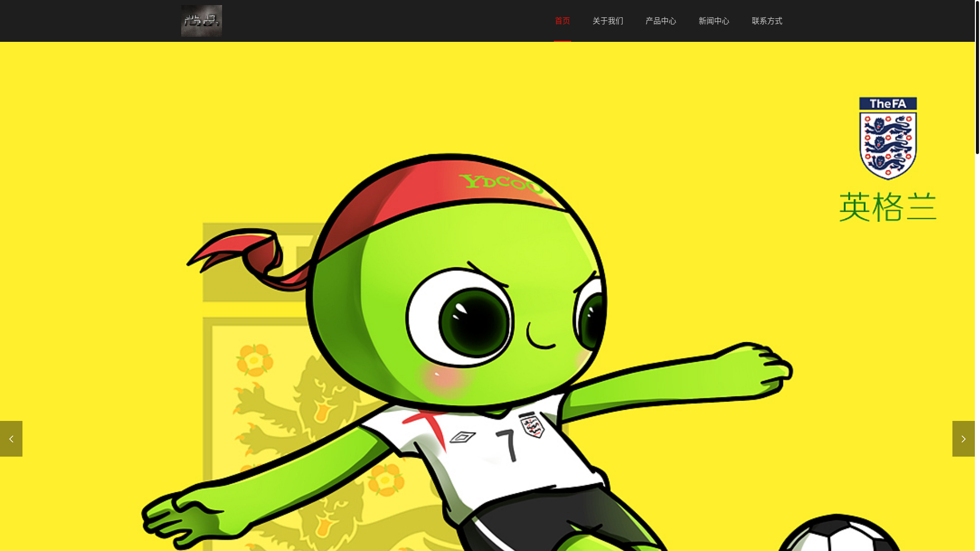This screenshot has height=551, width=980.
Task: Click the site logo in the header
Action: 201,21
